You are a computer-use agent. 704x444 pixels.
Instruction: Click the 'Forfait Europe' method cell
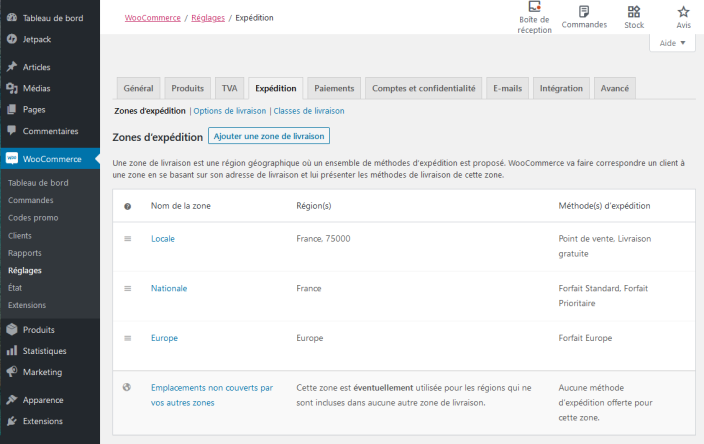pyautogui.click(x=585, y=338)
